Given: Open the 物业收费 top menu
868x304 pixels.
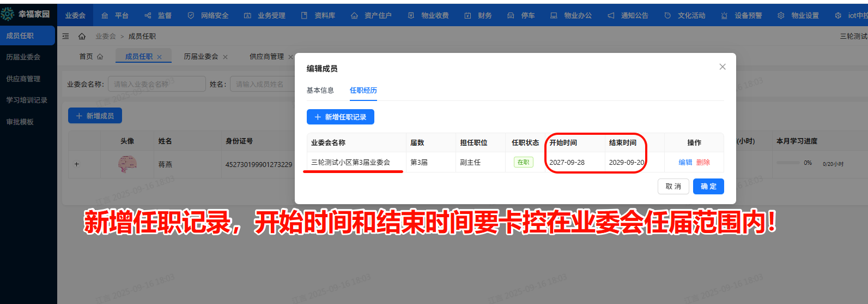Looking at the screenshot, I should (x=428, y=15).
